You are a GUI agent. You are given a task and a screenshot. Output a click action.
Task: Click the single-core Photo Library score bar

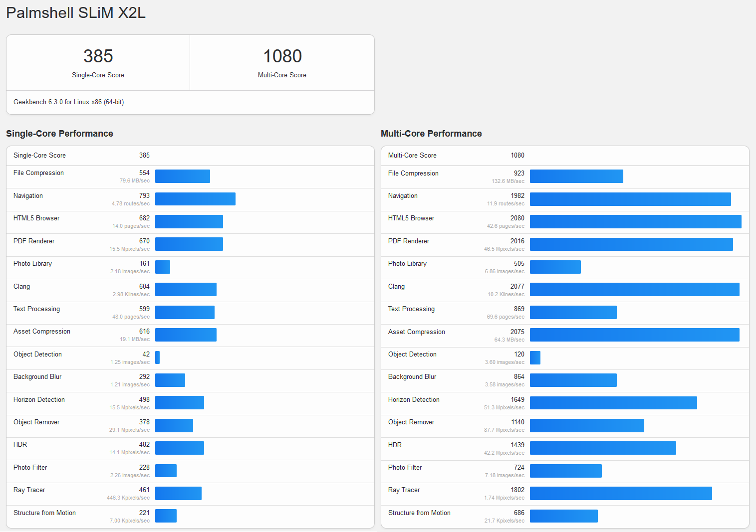pos(163,267)
